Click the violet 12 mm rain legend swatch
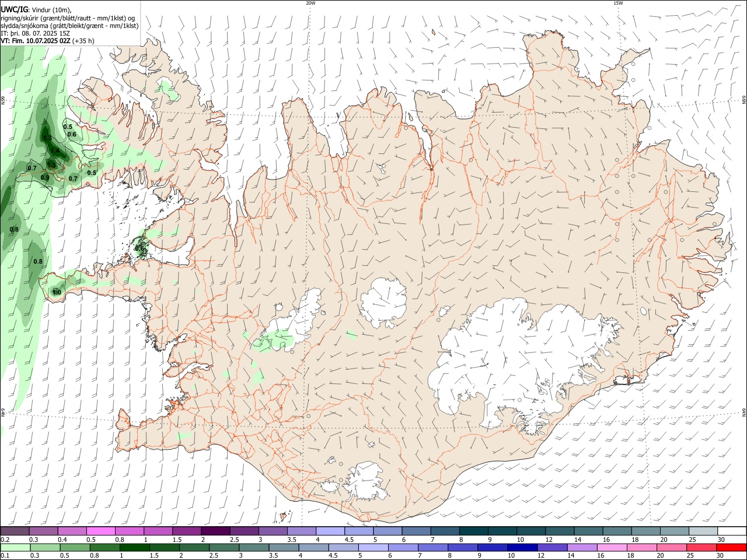 [x=553, y=547]
